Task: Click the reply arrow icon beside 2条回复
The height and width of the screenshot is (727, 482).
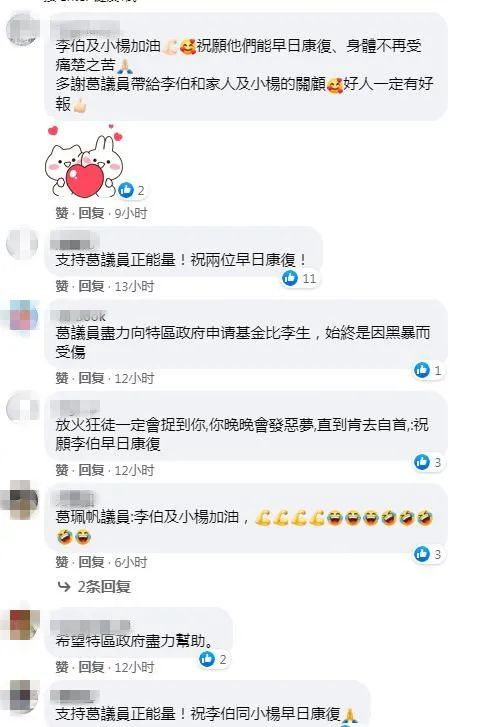Action: (64, 587)
